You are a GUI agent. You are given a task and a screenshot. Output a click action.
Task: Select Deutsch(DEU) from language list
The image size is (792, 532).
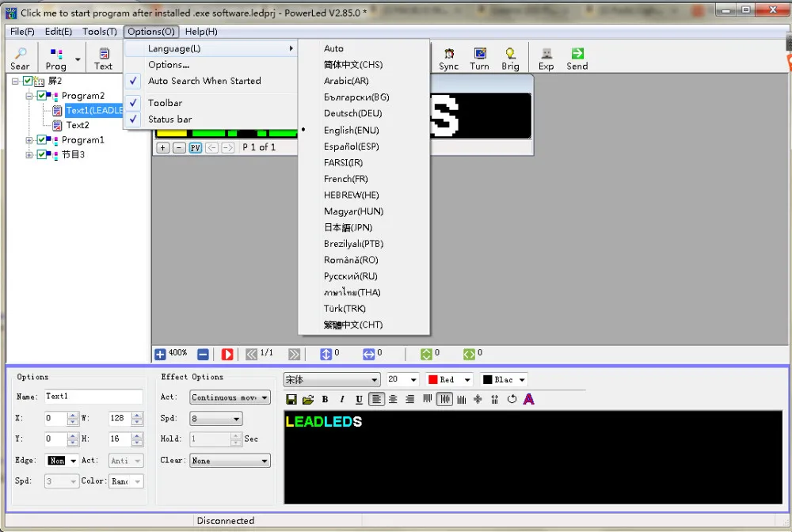[x=353, y=113]
